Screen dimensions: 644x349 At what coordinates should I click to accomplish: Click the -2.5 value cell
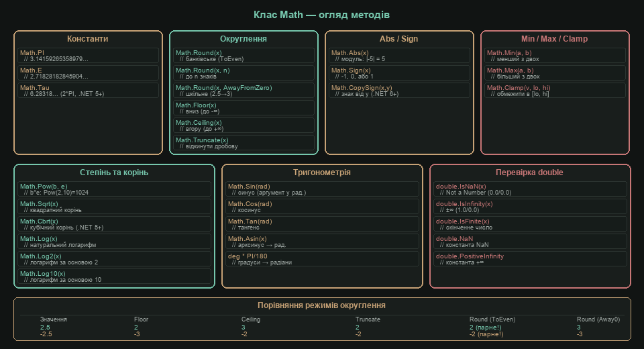[x=46, y=334]
